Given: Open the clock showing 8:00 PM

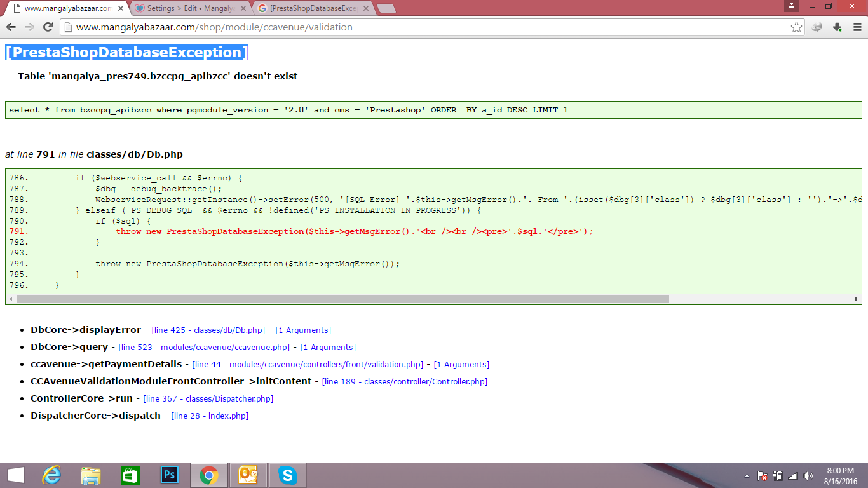Looking at the screenshot, I should click(840, 475).
